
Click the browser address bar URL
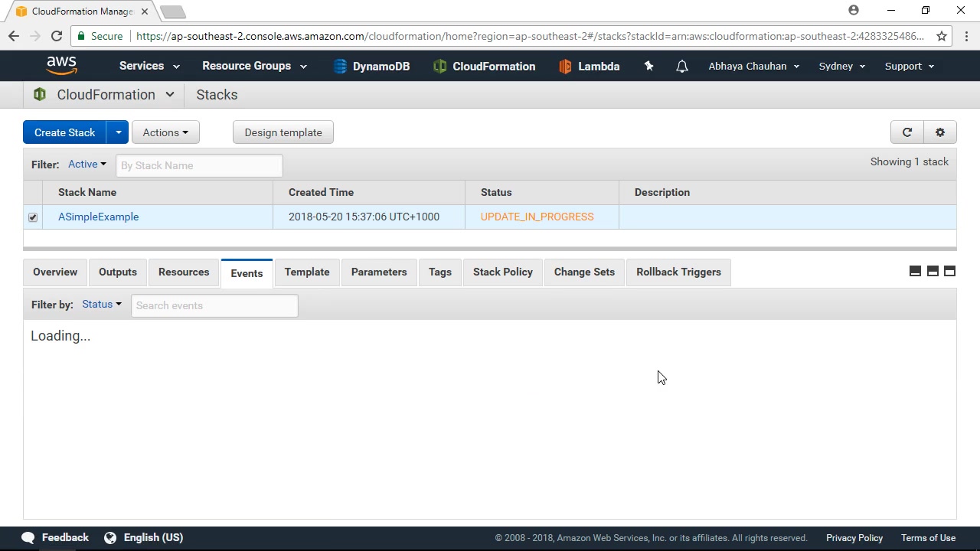coord(530,36)
